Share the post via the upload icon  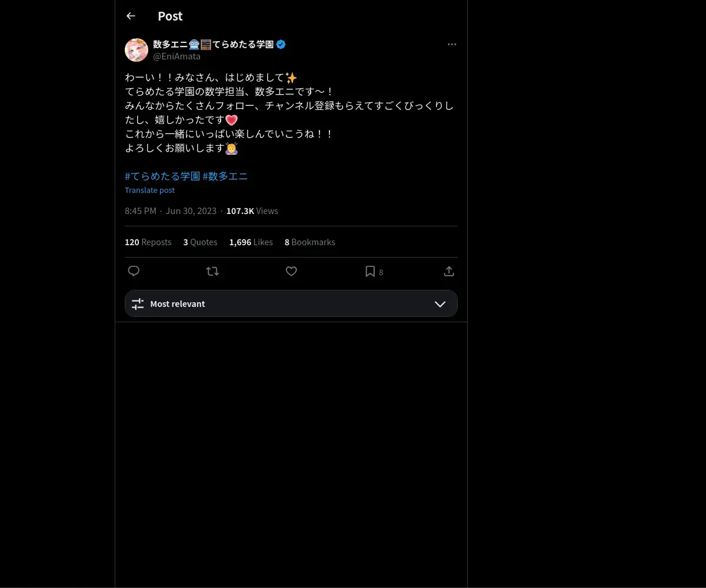(449, 271)
